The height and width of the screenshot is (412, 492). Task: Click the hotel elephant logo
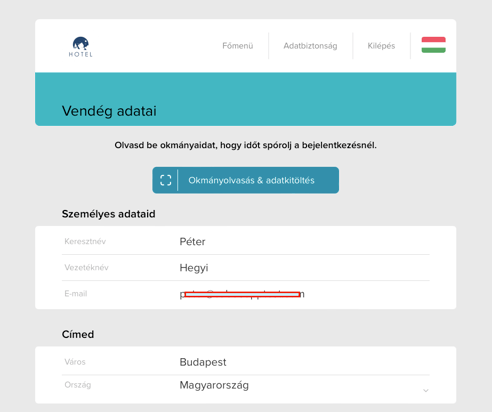coord(81,47)
